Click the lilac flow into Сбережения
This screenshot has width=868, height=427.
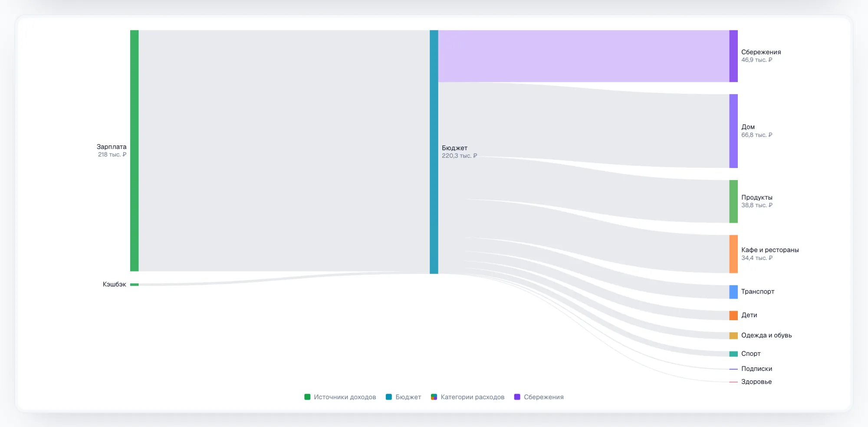point(584,56)
